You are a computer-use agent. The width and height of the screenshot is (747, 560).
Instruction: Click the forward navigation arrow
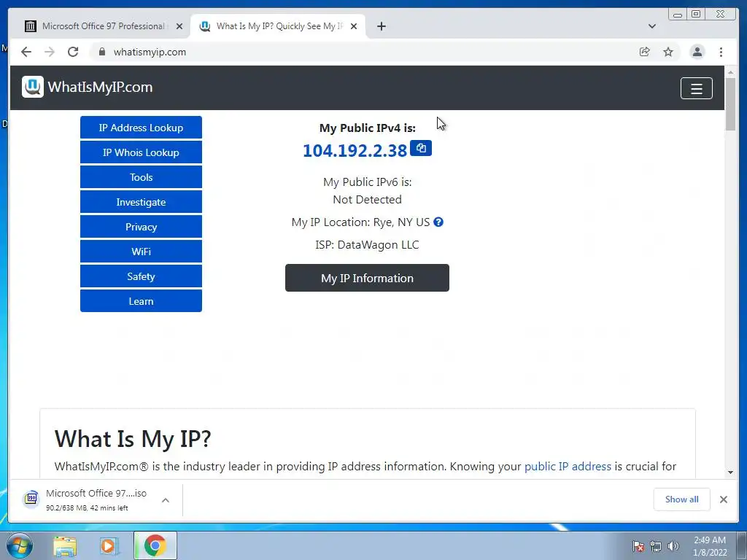50,52
